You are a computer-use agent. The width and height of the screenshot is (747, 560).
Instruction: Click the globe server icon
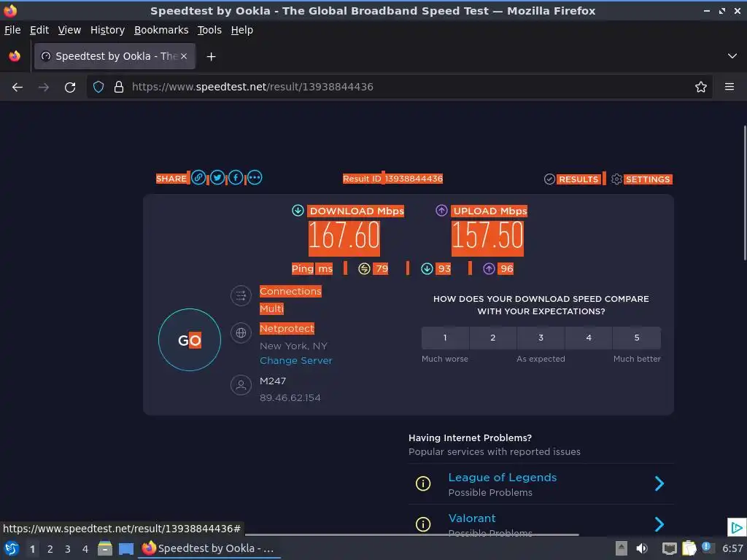pyautogui.click(x=241, y=332)
